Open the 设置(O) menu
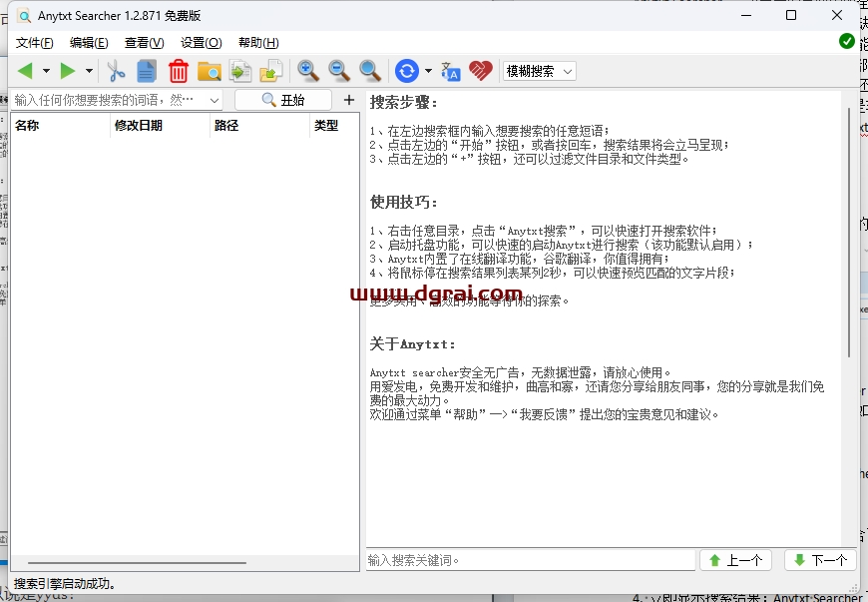Screen dimensions: 868x602 (x=202, y=43)
